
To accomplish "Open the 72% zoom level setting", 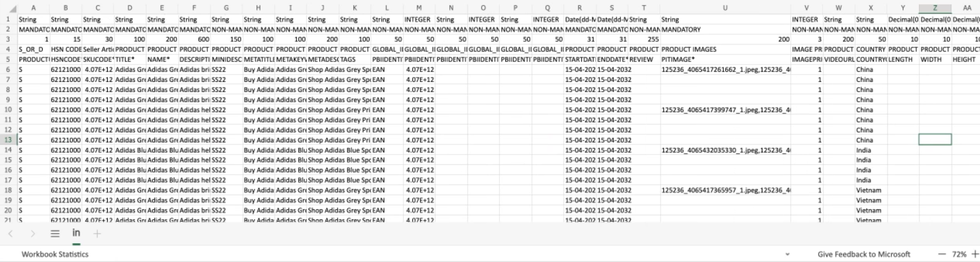I will click(959, 254).
